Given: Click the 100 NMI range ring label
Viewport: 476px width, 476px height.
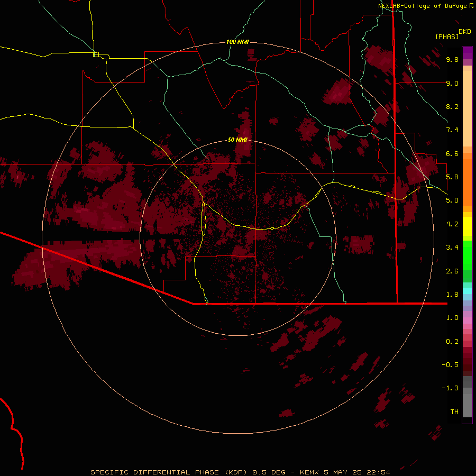Looking at the screenshot, I should 237,42.
